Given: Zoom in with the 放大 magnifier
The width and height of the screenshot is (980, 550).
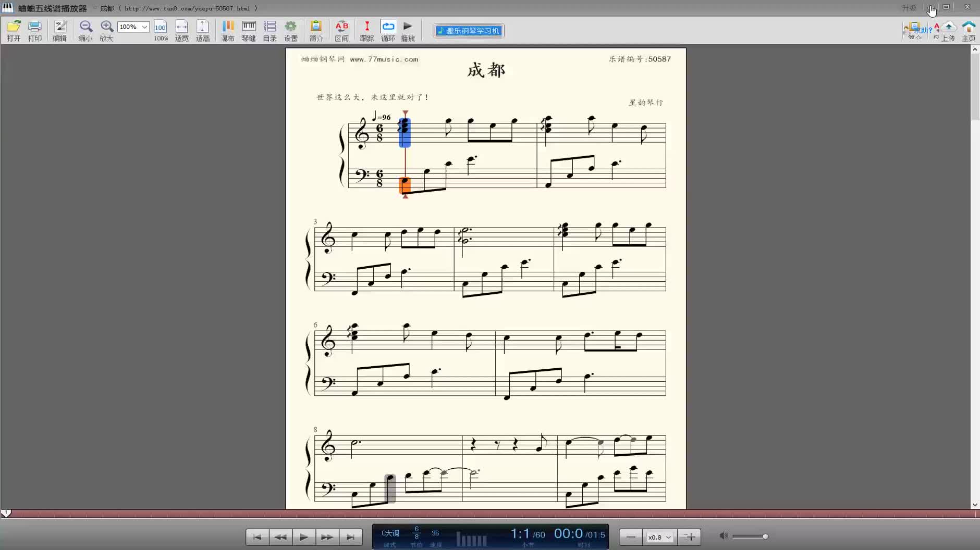Looking at the screenshot, I should [x=106, y=31].
